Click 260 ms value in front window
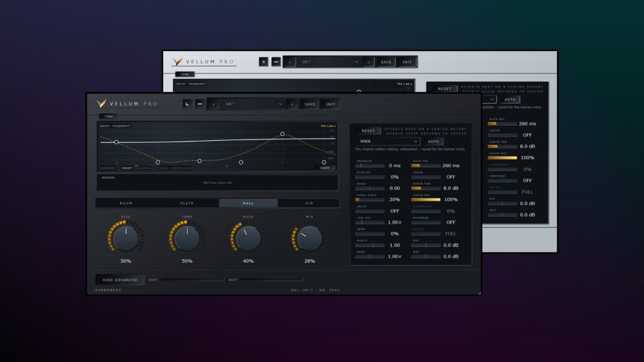Viewport: 644px width, 362px height. pos(450,166)
